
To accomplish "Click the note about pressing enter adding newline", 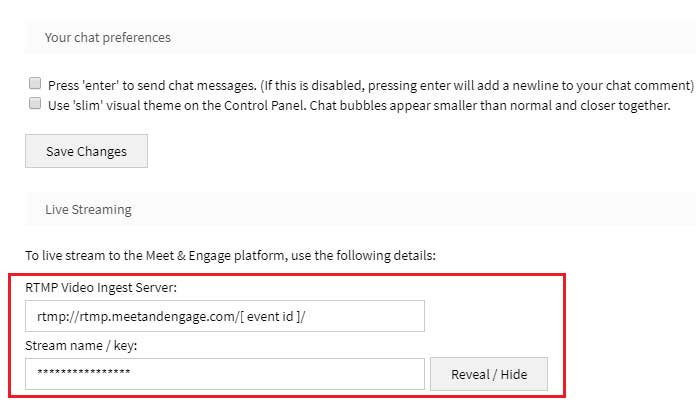I will point(477,85).
